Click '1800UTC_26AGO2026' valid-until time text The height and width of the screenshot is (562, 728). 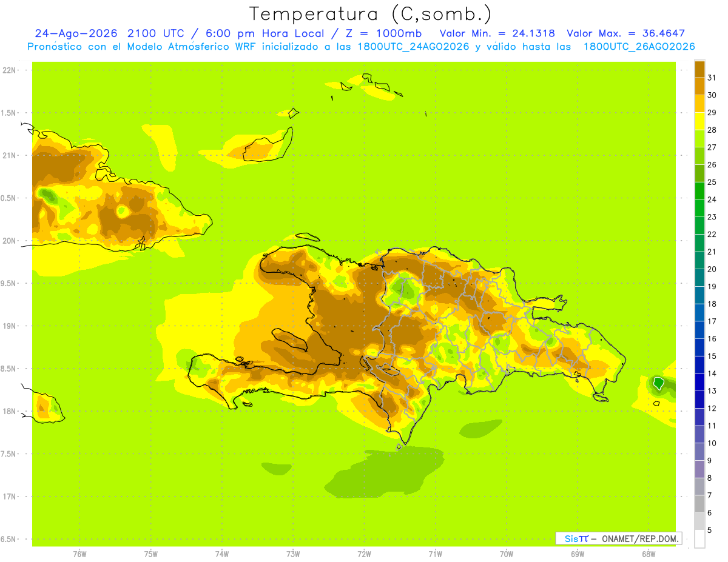(x=639, y=47)
